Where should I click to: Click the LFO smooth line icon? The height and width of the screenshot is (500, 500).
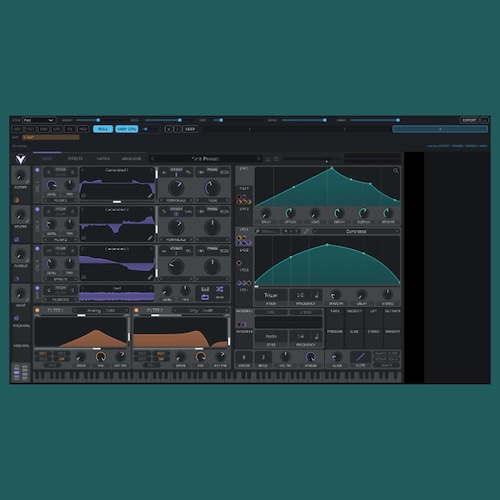coord(306,231)
